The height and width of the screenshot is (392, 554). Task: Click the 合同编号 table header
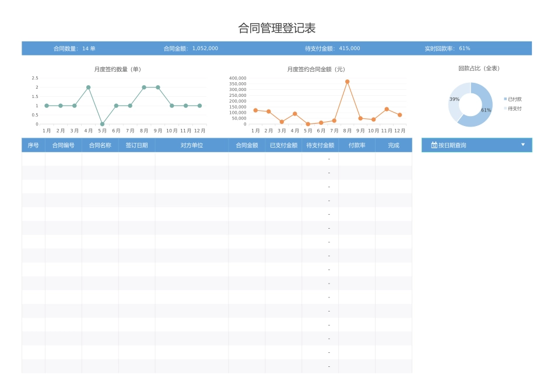[63, 145]
